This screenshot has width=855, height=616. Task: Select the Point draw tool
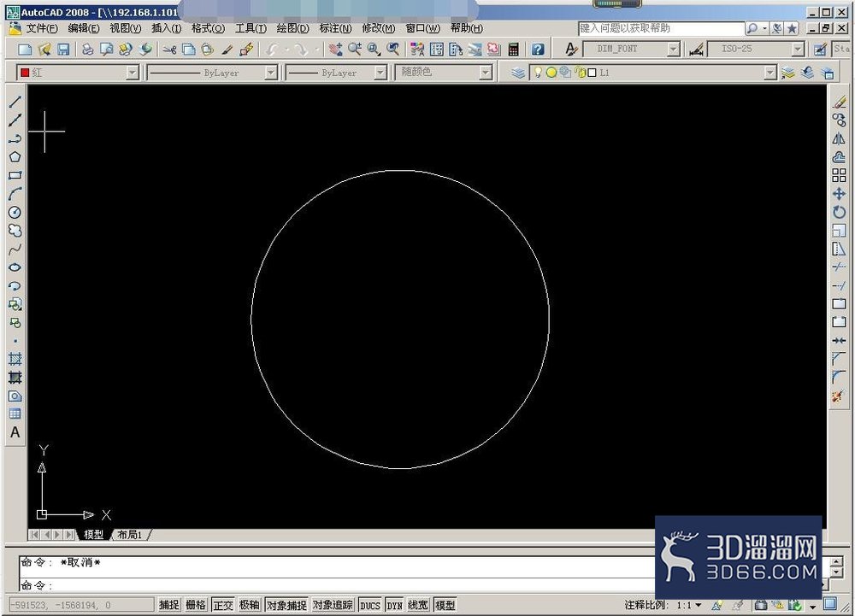(x=15, y=341)
